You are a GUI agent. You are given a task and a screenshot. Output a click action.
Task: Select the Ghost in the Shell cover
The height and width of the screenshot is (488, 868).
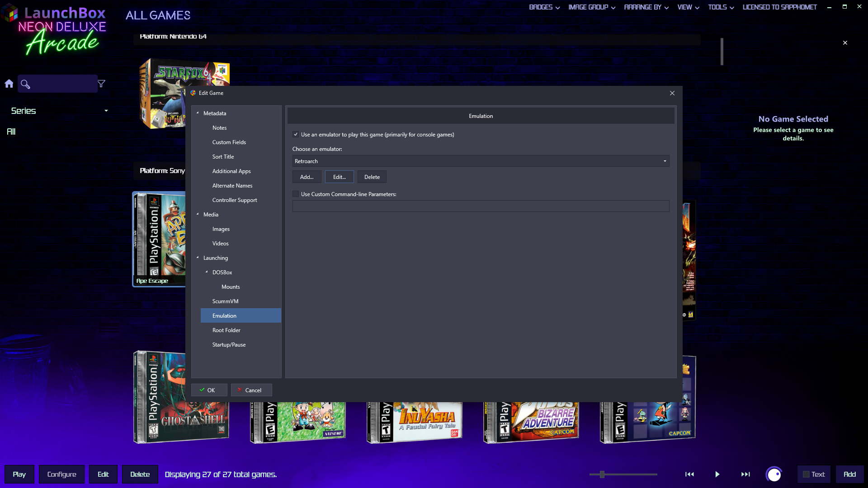tap(181, 420)
